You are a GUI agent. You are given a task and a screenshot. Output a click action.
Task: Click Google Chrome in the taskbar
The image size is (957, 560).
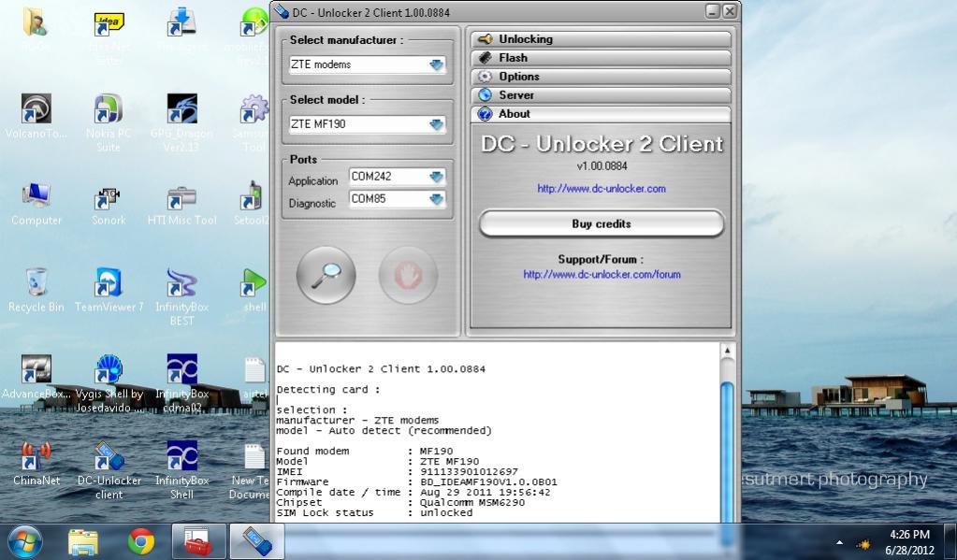tap(141, 540)
